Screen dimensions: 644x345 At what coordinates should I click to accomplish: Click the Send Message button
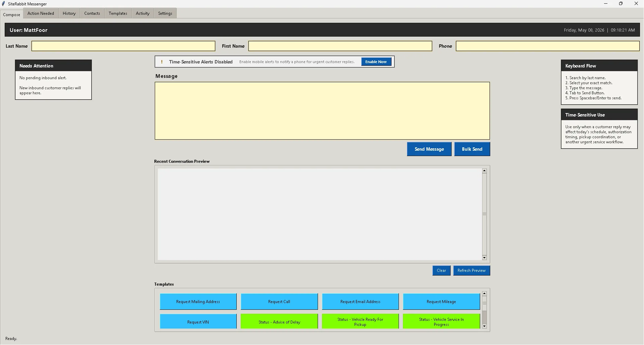click(x=429, y=149)
